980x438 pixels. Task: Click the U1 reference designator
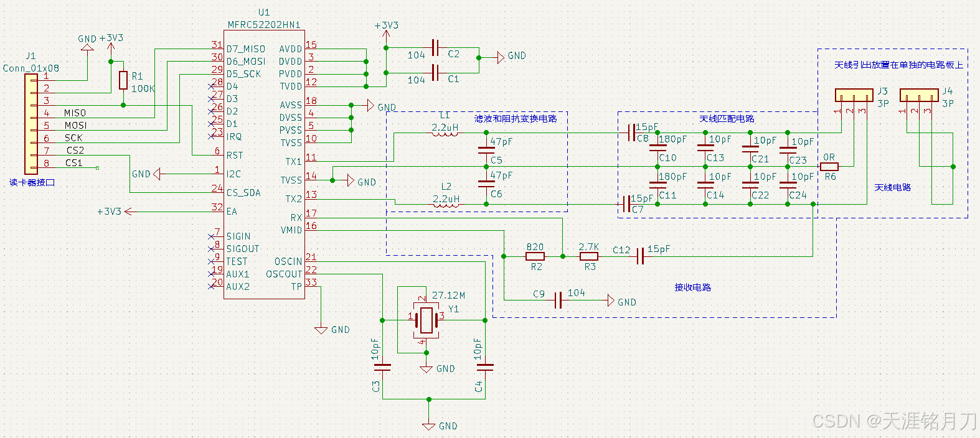(x=264, y=12)
